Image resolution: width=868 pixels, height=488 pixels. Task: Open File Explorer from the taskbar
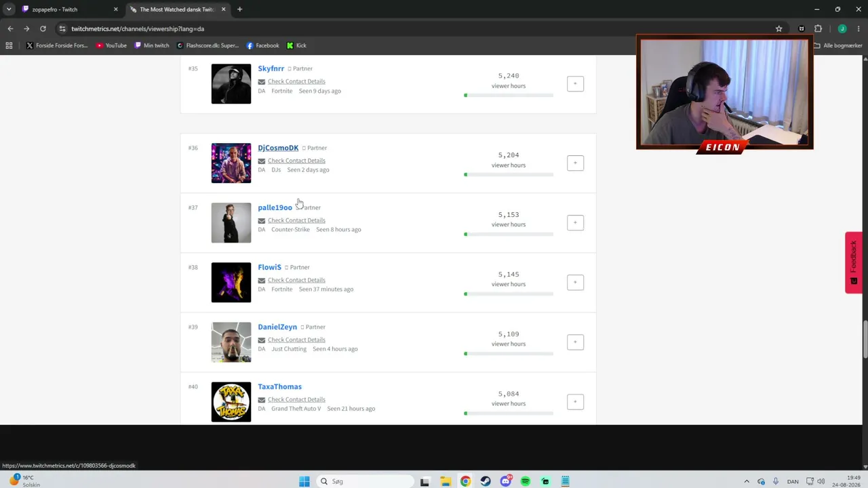tap(446, 481)
